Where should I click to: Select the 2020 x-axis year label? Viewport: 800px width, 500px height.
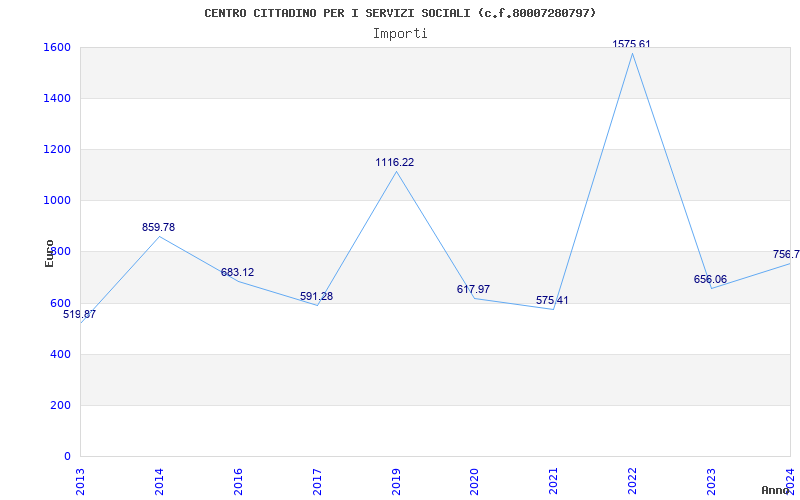474,481
